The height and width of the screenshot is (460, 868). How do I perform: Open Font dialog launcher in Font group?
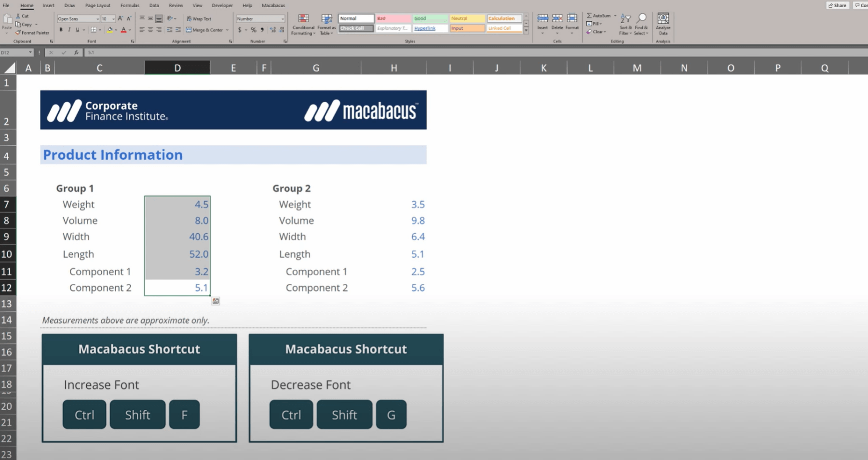coord(133,42)
